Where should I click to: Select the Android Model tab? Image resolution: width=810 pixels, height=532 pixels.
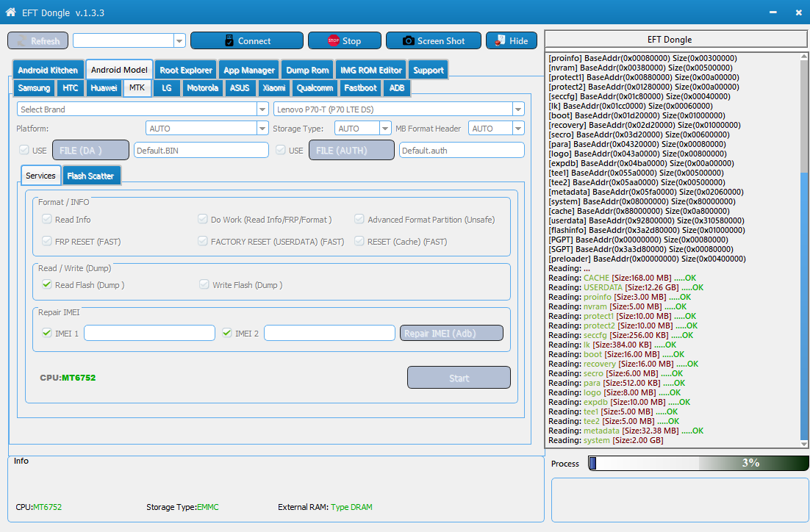pos(119,70)
